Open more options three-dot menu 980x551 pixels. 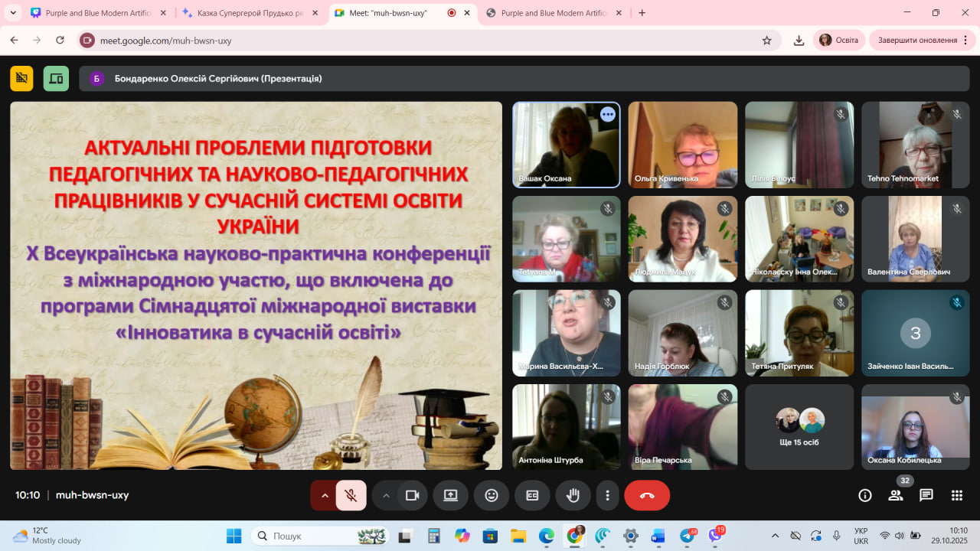coord(607,495)
